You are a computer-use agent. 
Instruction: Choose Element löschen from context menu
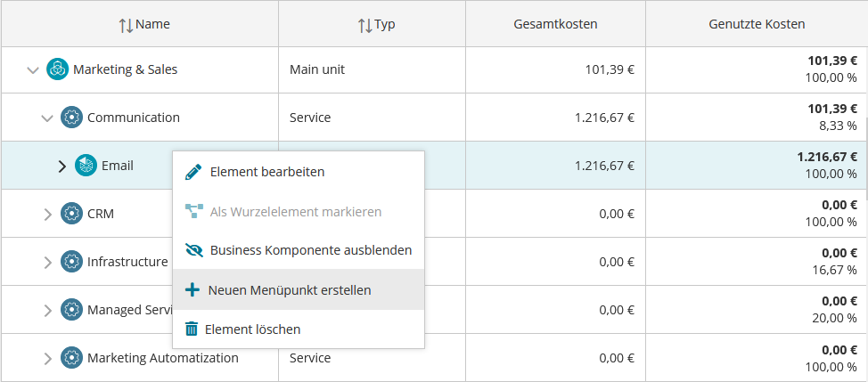coord(299,329)
